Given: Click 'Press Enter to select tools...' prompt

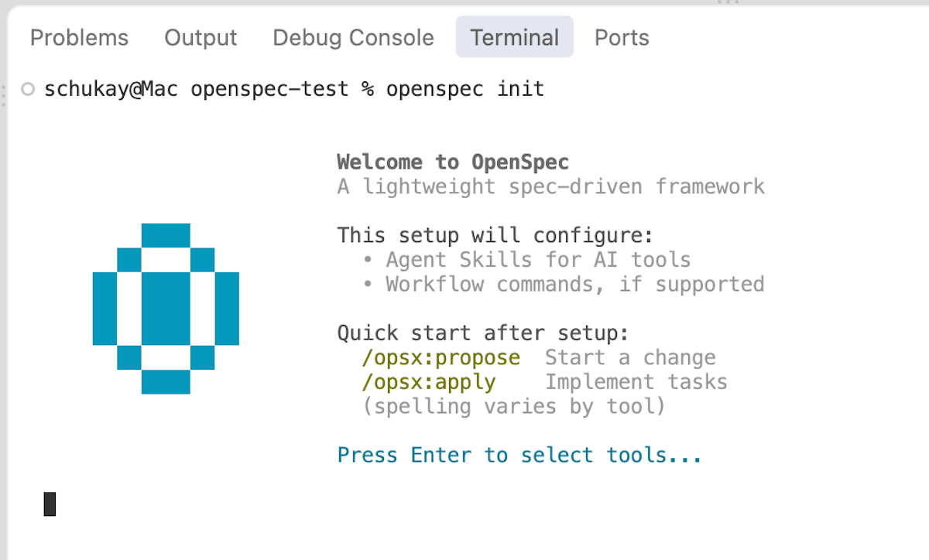Looking at the screenshot, I should tap(519, 455).
